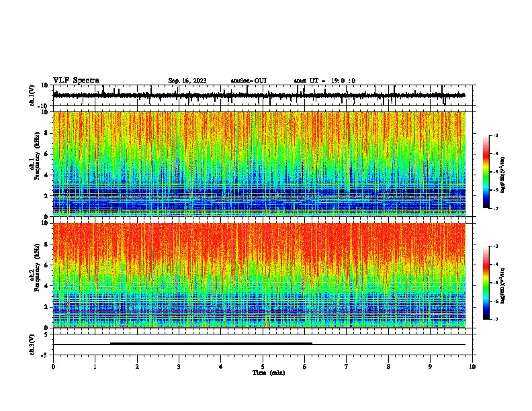Click the ch.1 "Frequency (kHz)" axis label
Image resolution: width=532 pixels, height=411 pixels.
point(37,156)
